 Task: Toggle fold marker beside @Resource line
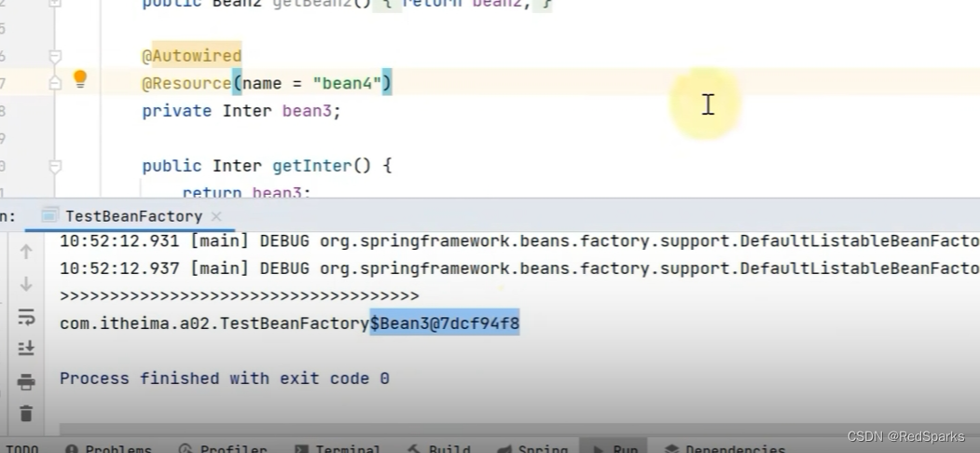coord(55,82)
